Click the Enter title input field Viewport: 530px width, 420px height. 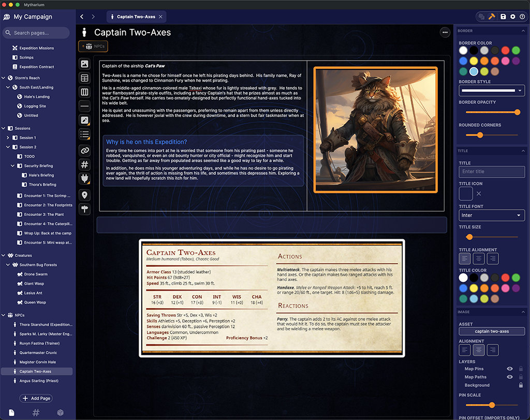click(x=492, y=171)
